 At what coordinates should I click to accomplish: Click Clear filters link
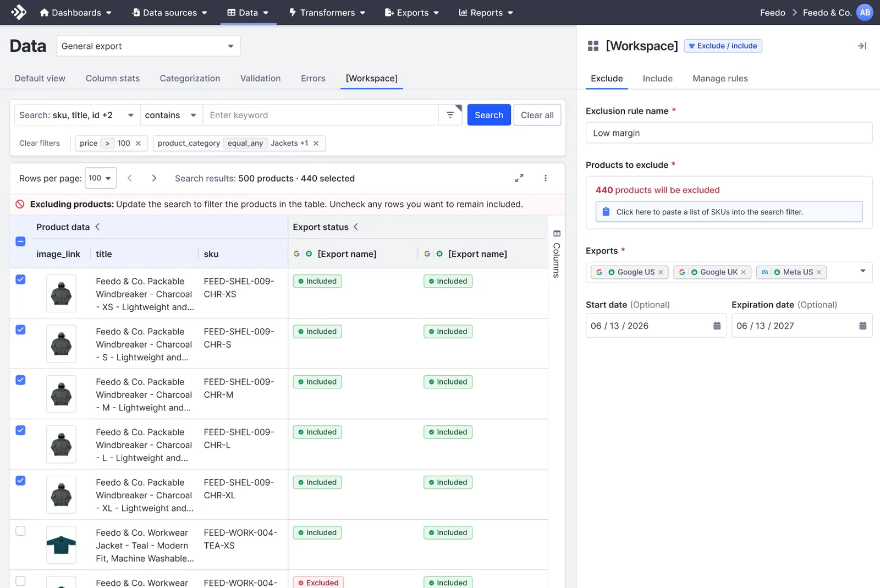(x=40, y=144)
